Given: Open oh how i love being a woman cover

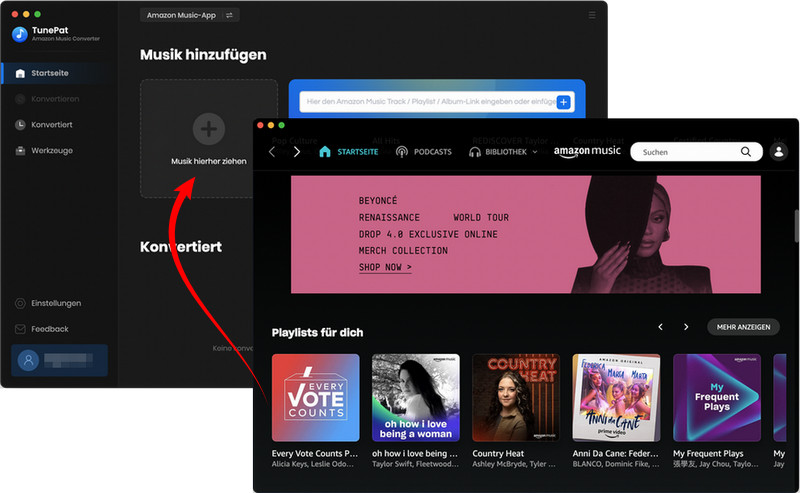Looking at the screenshot, I should 416,398.
